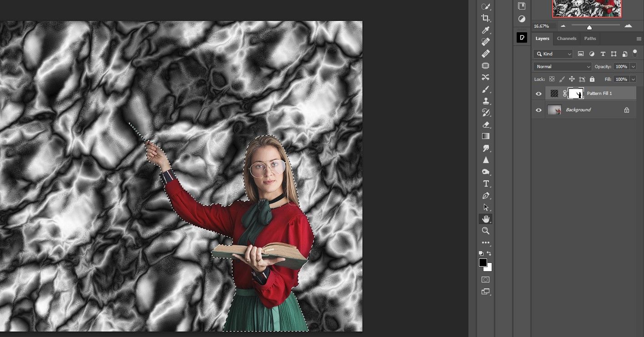Swap foreground and background colors
The width and height of the screenshot is (644, 337).
(x=489, y=253)
